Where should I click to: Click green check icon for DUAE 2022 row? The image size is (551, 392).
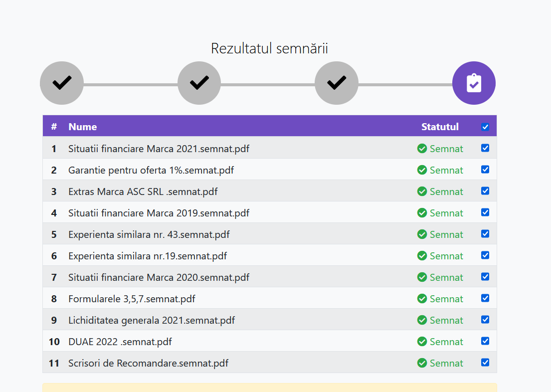pos(422,342)
